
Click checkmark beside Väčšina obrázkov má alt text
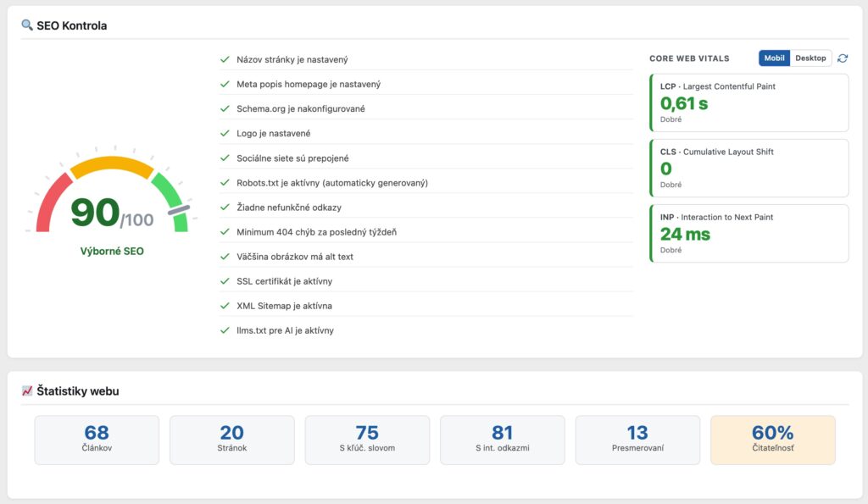(225, 256)
